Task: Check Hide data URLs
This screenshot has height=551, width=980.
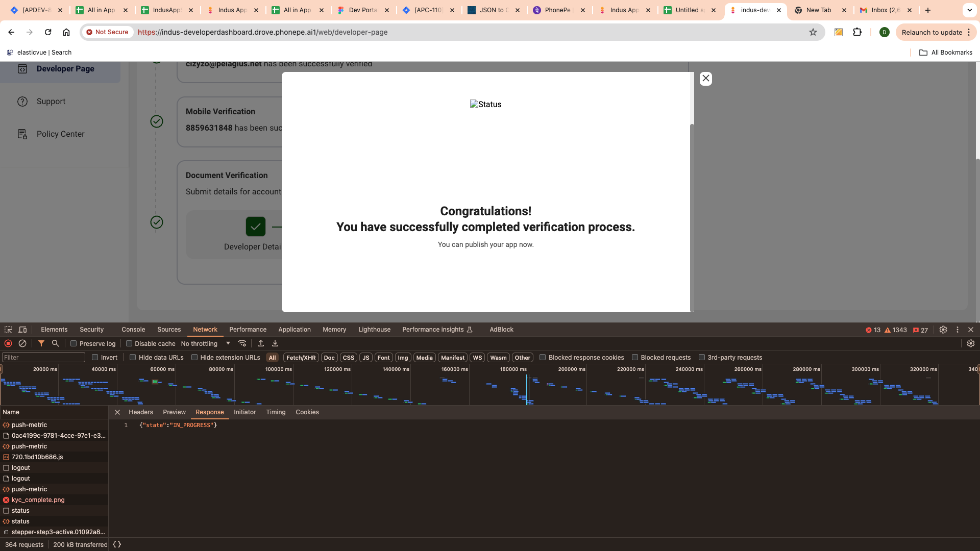Action: click(x=133, y=357)
